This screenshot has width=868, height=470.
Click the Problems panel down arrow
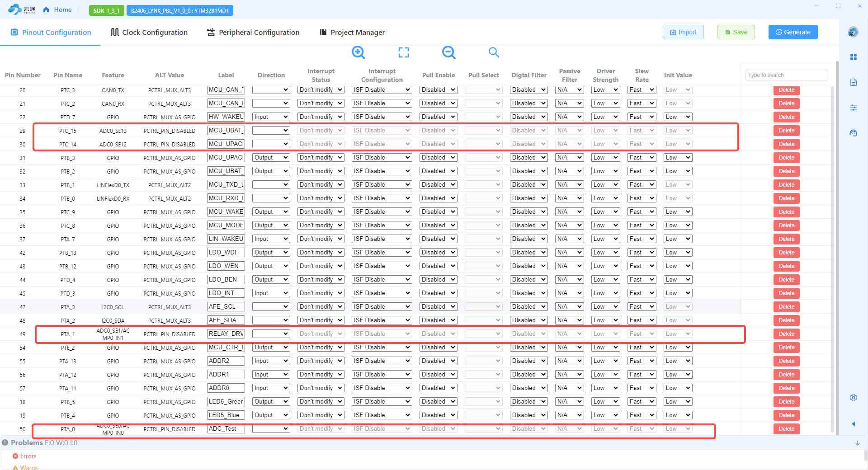[857, 443]
